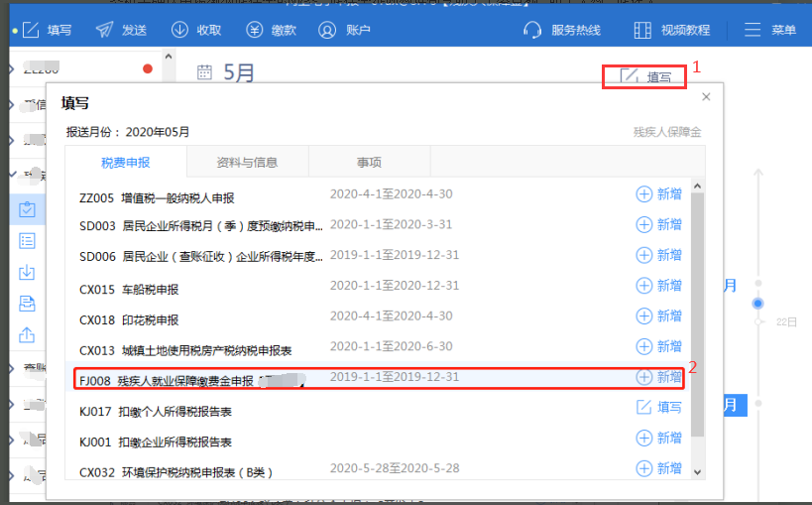Open the 账户 (account) toolbar item

pos(344,30)
